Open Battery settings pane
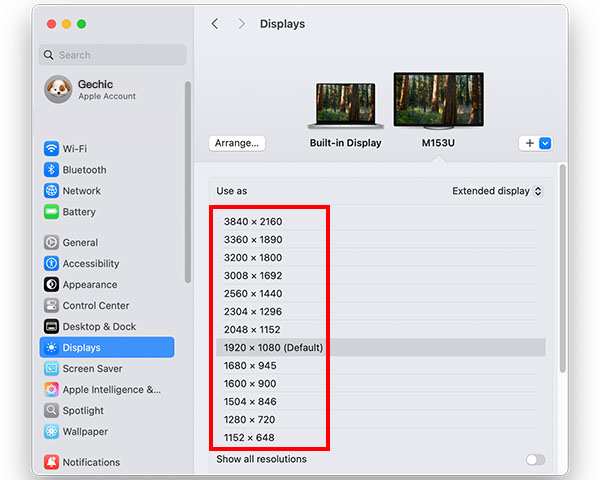 (x=107, y=211)
